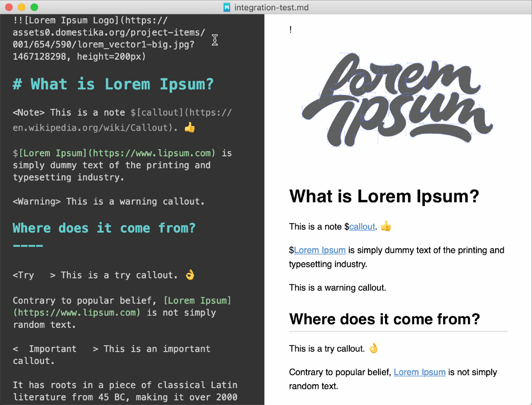Screen dimensions: 532x405
Task: Open the Lorem Ipsum link before 'is simply dummy text'
Action: [320, 250]
